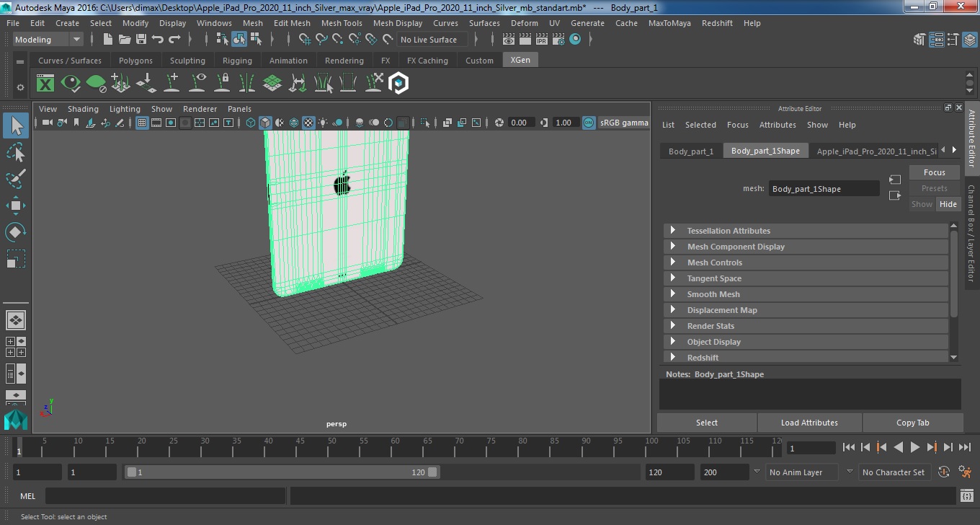980x525 pixels.
Task: Expand Render Stats section
Action: (806, 326)
